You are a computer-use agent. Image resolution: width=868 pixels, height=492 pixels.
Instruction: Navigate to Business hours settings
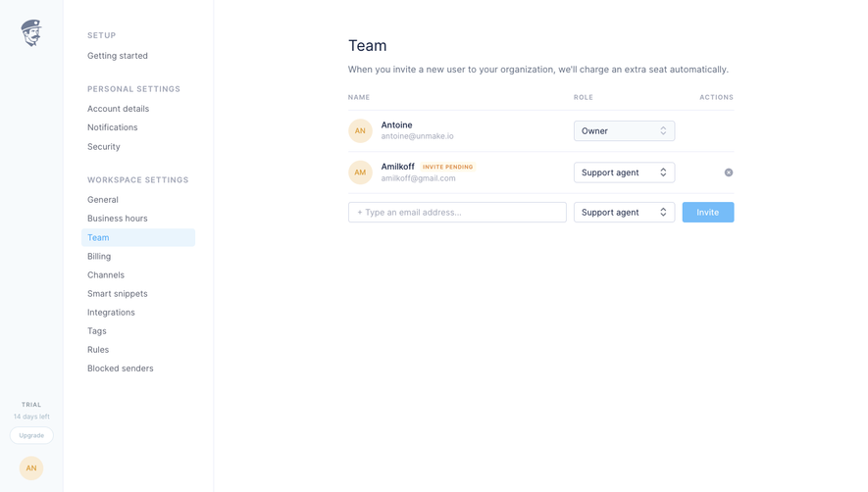click(x=118, y=219)
